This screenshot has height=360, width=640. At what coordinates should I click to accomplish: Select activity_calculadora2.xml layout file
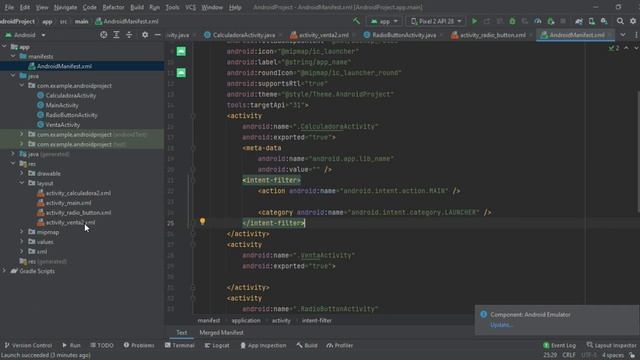pyautogui.click(x=78, y=193)
